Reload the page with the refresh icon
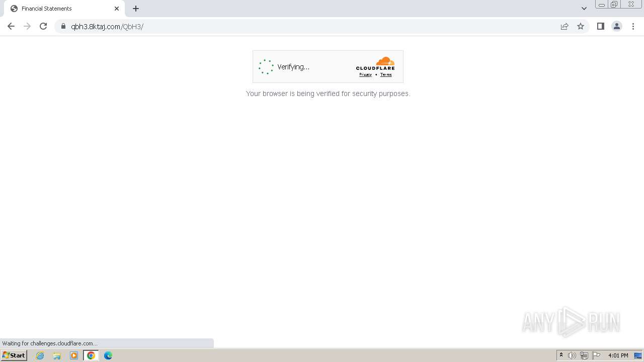 click(43, 26)
